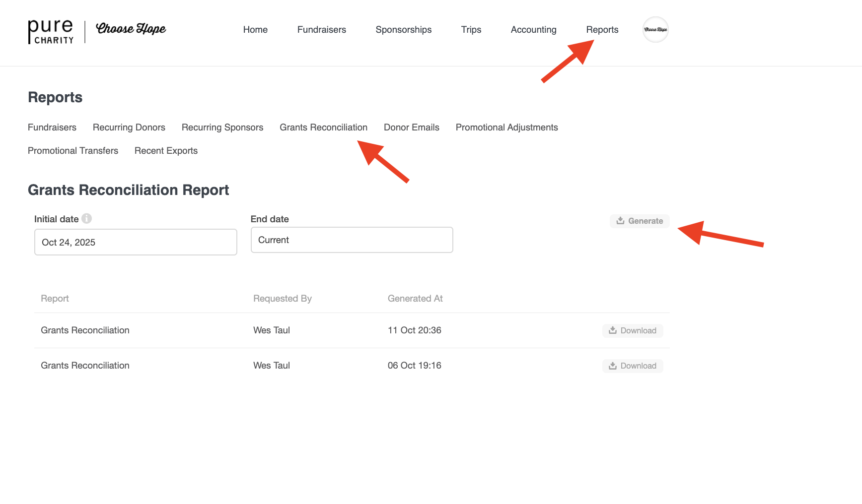Switch to the Recurring Donors report tab
The image size is (862, 504).
(129, 127)
